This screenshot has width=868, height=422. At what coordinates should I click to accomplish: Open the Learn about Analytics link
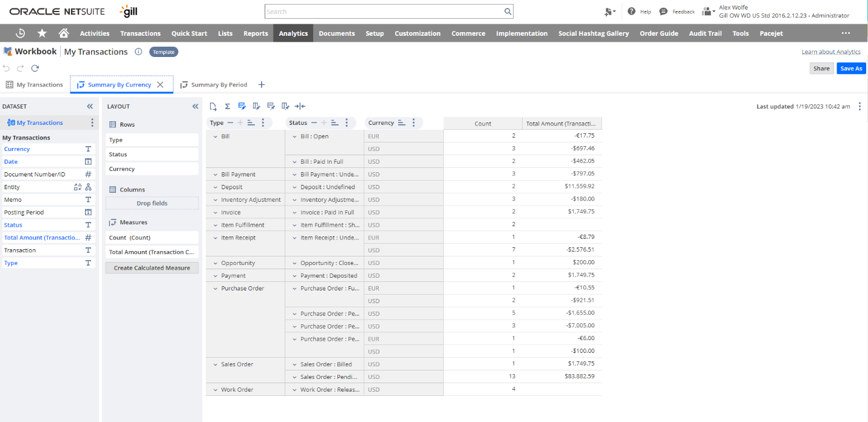831,52
